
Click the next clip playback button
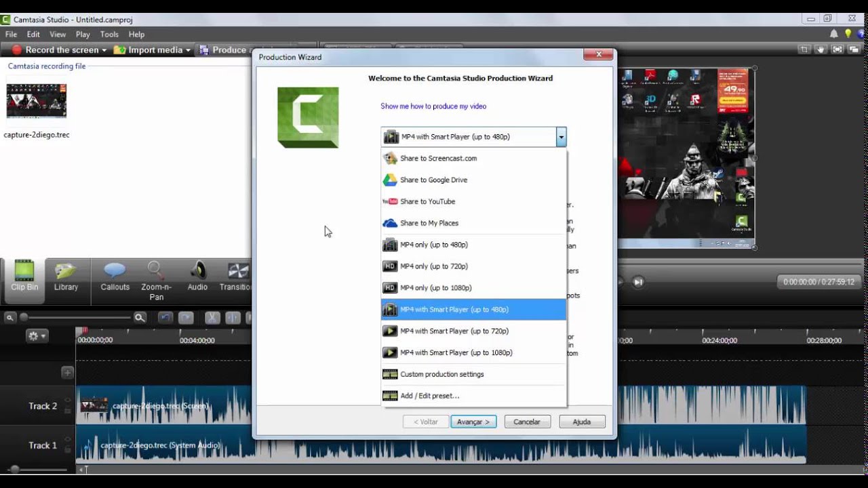click(x=638, y=282)
